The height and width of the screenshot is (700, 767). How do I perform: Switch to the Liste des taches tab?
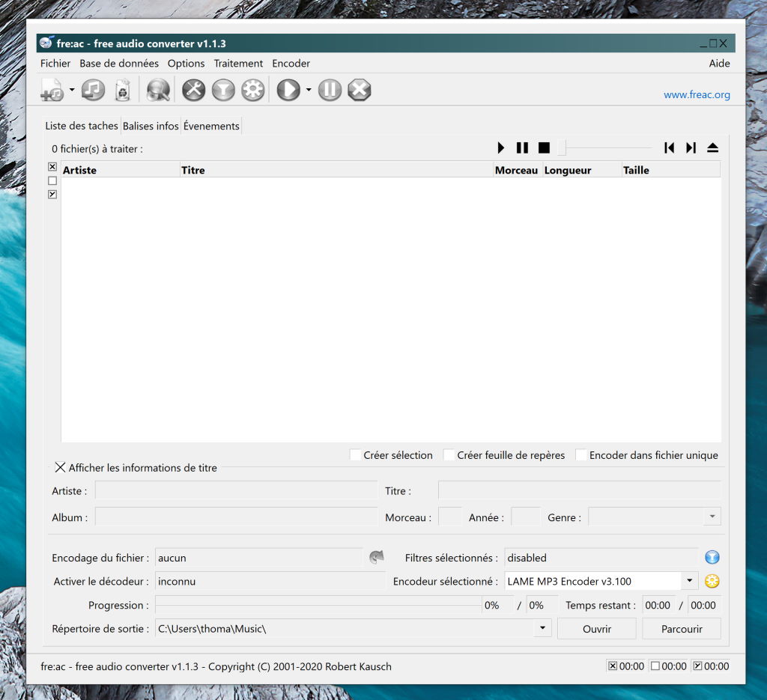82,126
